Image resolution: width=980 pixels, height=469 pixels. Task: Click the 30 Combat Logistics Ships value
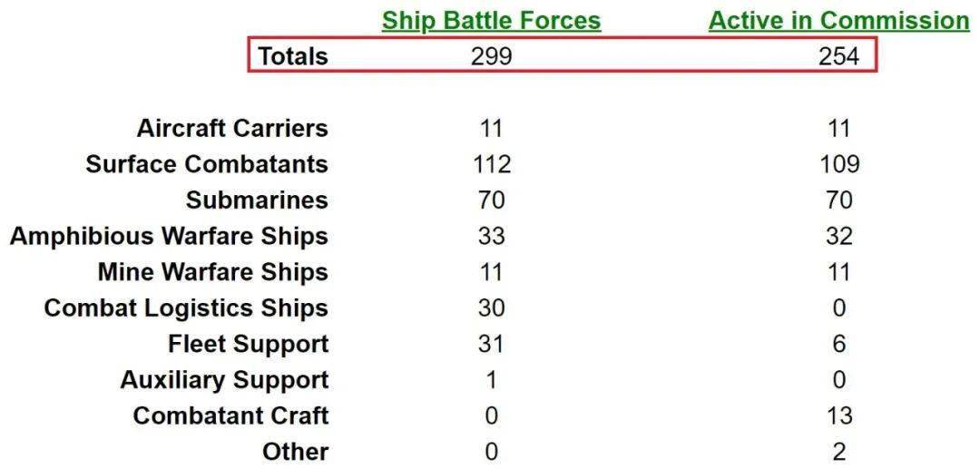point(491,308)
